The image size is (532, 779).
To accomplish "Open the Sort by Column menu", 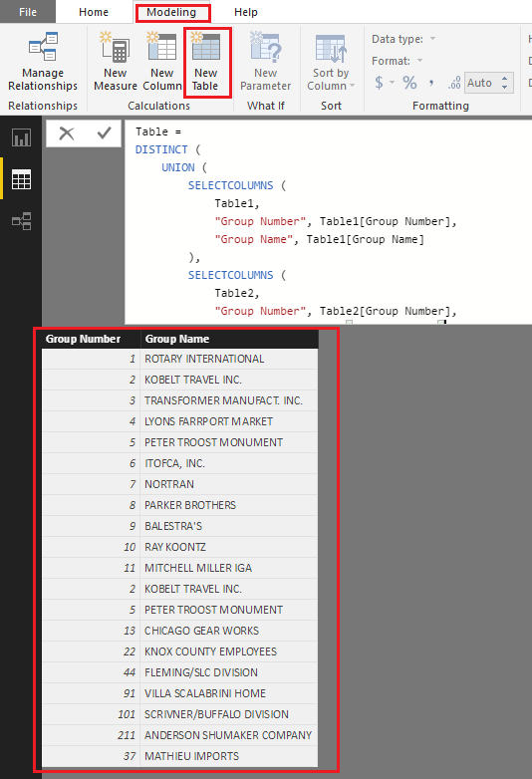I will tap(331, 62).
